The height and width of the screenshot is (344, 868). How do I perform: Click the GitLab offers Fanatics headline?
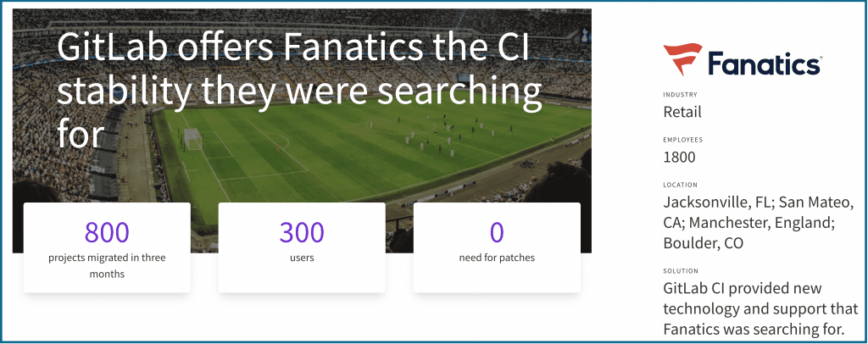299,92
